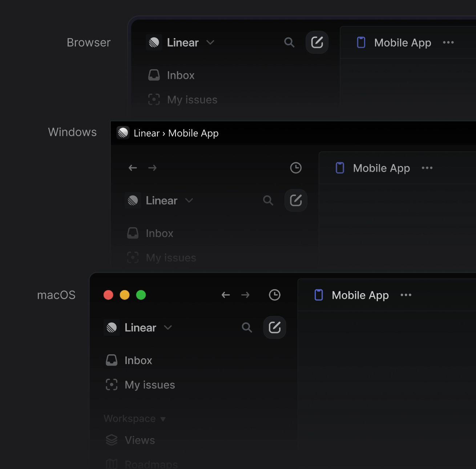
Task: Open Roadmaps in the macOS window
Action: click(142, 464)
